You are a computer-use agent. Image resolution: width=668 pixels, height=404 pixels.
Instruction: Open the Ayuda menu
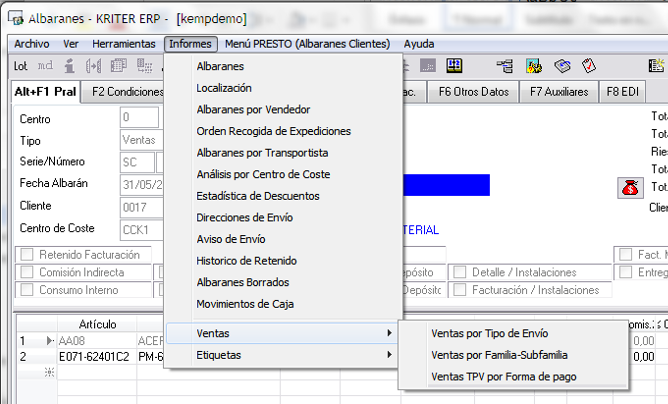coord(419,44)
